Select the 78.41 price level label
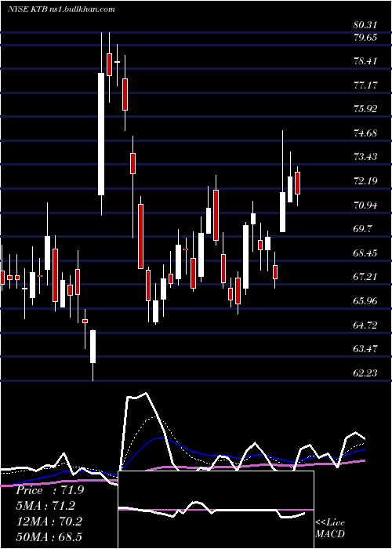This screenshot has width=392, height=549. click(x=365, y=61)
